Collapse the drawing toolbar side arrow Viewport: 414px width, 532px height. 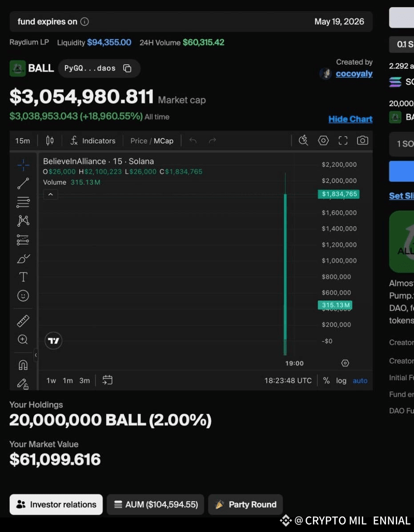pyautogui.click(x=36, y=355)
